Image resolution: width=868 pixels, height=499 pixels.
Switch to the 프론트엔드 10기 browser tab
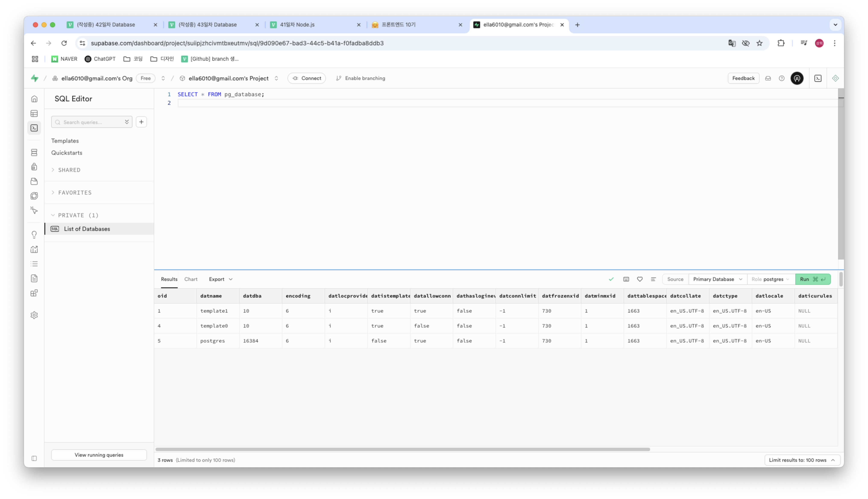(416, 25)
